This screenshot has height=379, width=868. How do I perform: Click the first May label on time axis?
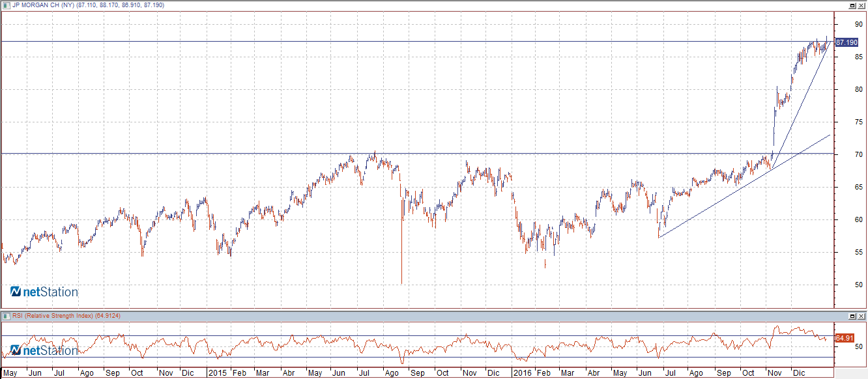(x=10, y=373)
